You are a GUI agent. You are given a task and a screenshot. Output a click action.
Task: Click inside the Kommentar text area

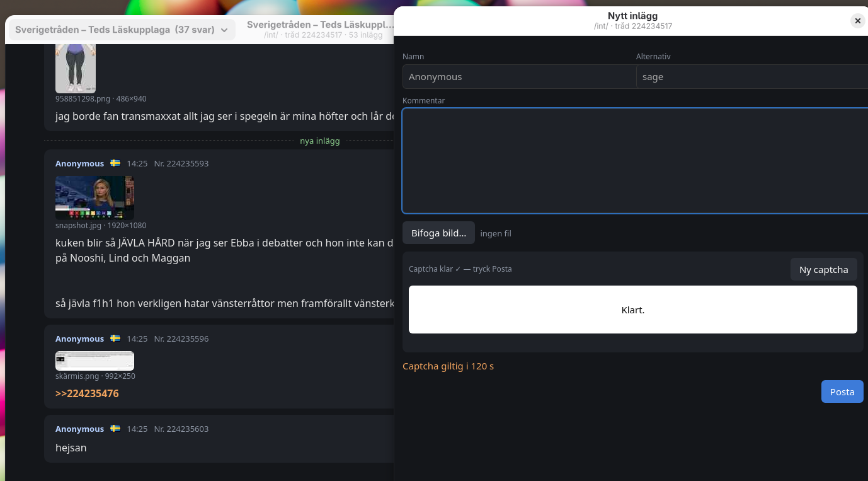[635, 161]
